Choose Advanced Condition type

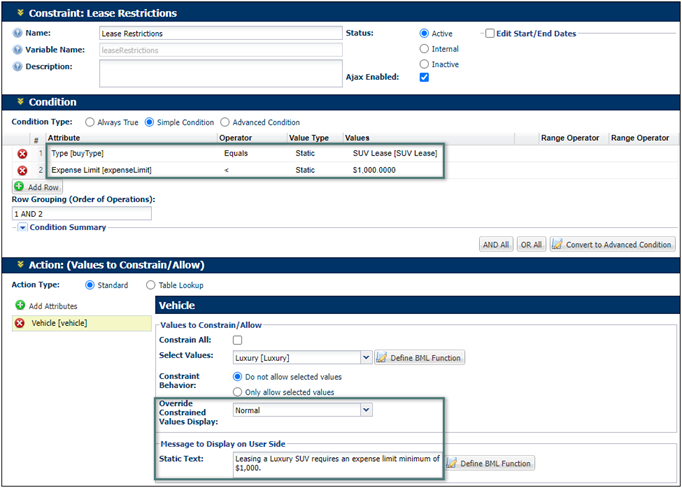(225, 122)
